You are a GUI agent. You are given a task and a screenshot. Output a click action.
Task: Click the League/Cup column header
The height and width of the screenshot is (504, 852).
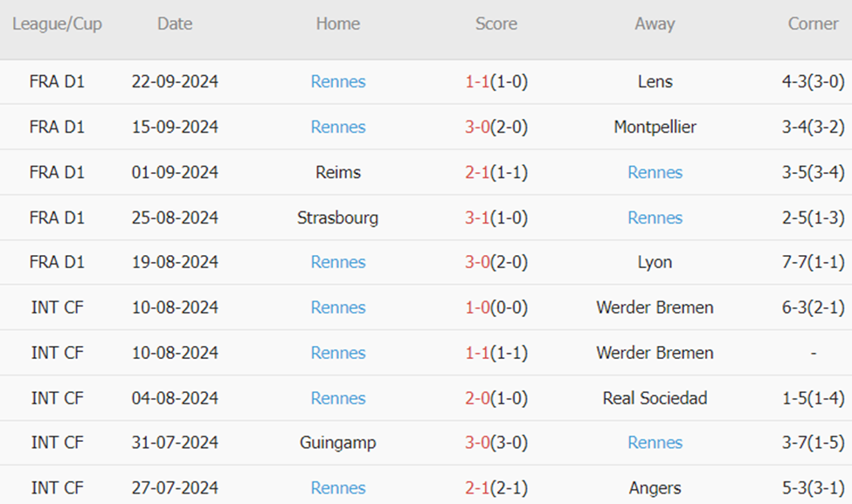point(57,24)
